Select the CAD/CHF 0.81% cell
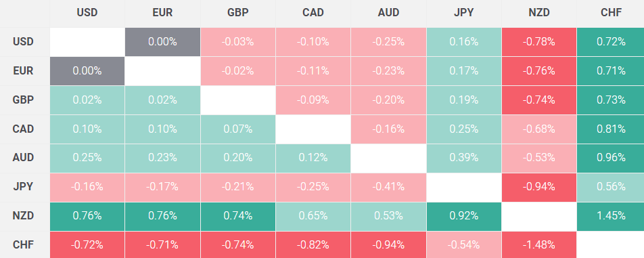 611,129
